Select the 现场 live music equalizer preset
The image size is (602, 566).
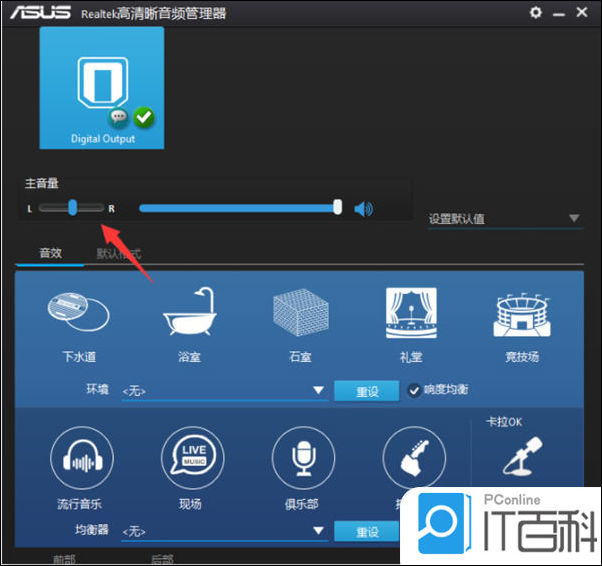(x=193, y=458)
